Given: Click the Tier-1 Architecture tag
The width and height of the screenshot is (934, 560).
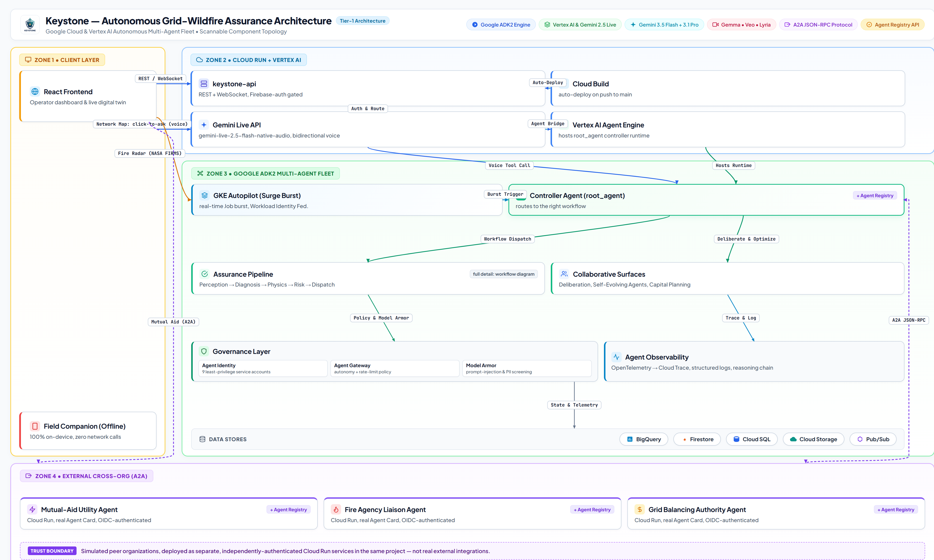Looking at the screenshot, I should 363,21.
